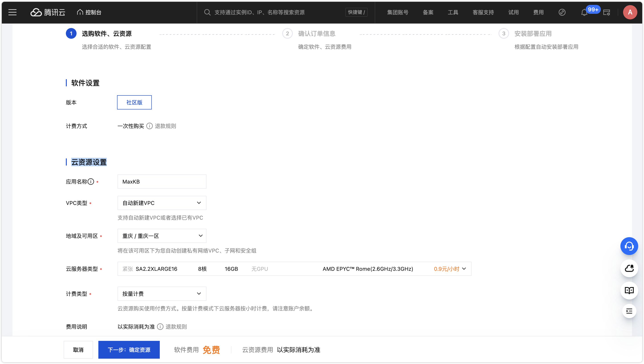Click the info icon beside 应用名称
This screenshot has height=364, width=644.
(91, 182)
